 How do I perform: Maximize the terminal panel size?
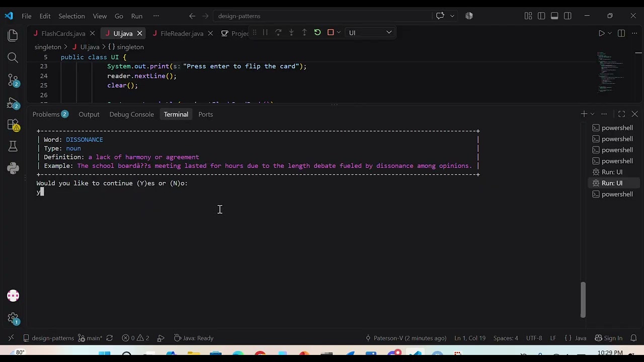click(621, 114)
